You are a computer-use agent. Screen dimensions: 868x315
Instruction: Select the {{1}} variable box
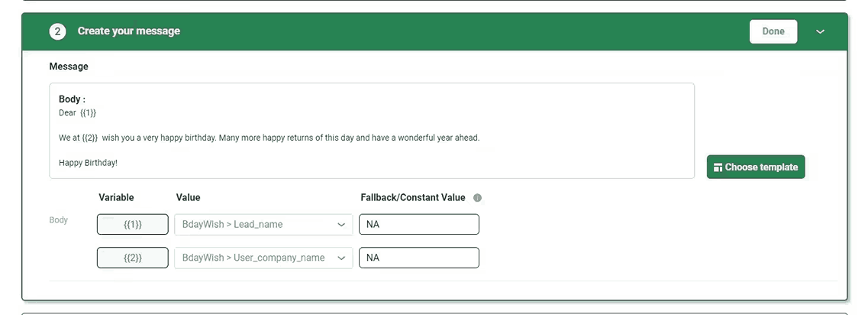point(133,224)
